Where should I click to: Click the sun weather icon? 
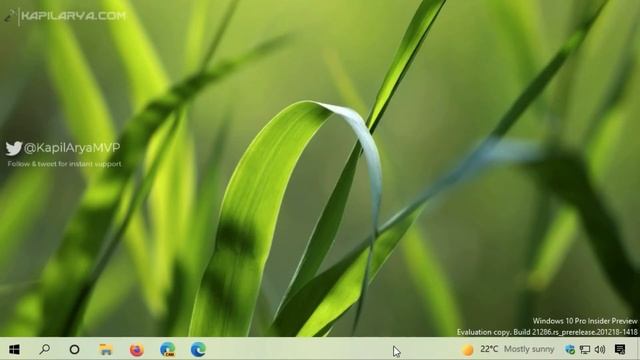click(468, 349)
